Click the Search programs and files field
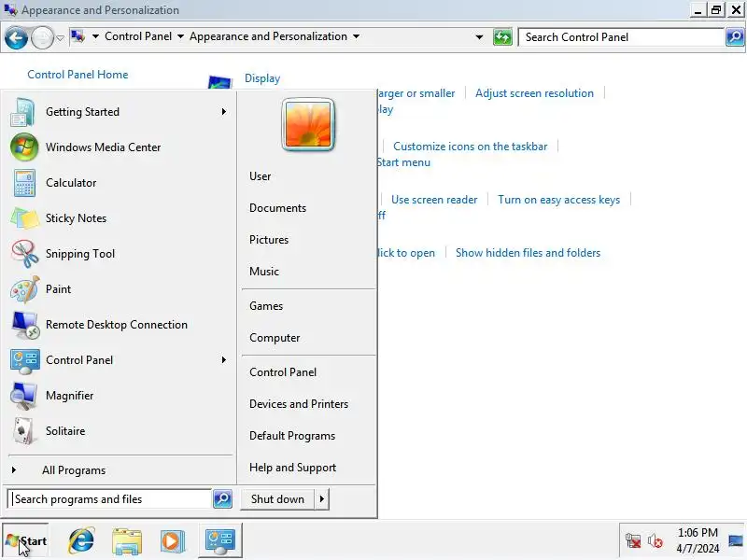Screen dimensions: 747x560 click(x=110, y=499)
